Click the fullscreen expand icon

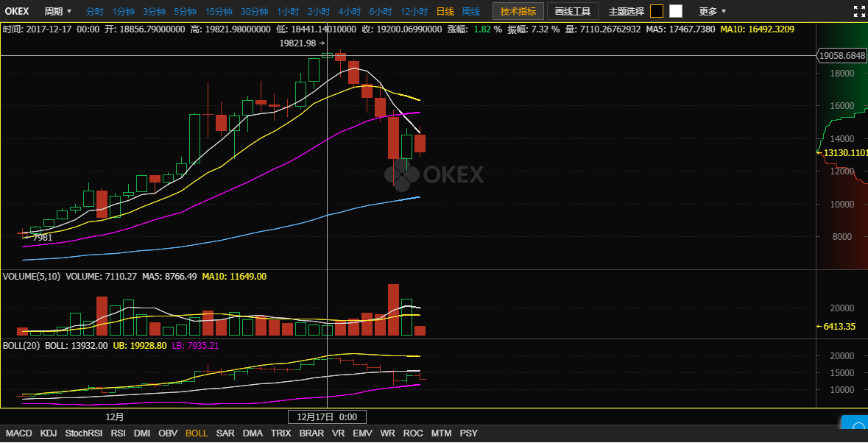pos(858,11)
